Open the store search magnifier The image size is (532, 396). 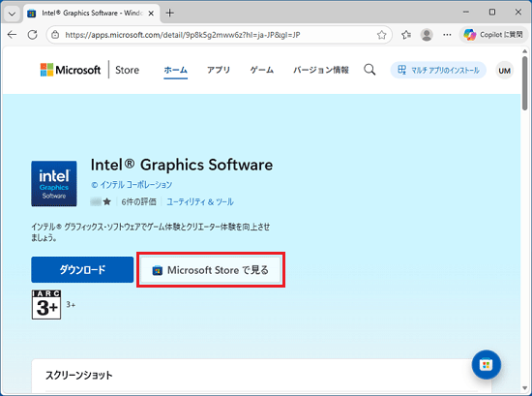[x=369, y=70]
